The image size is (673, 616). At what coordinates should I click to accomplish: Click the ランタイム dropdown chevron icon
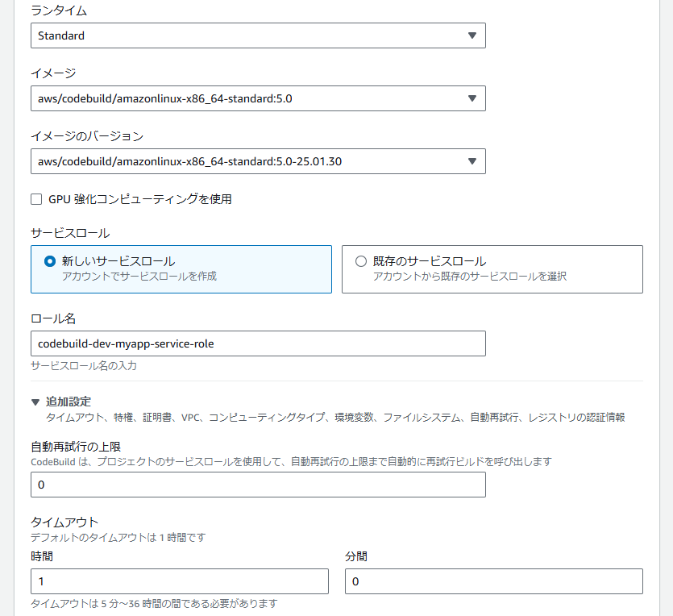tap(473, 35)
